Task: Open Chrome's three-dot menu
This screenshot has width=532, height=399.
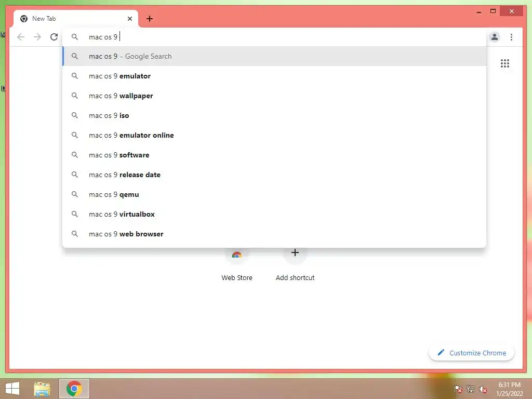Action: tap(511, 37)
